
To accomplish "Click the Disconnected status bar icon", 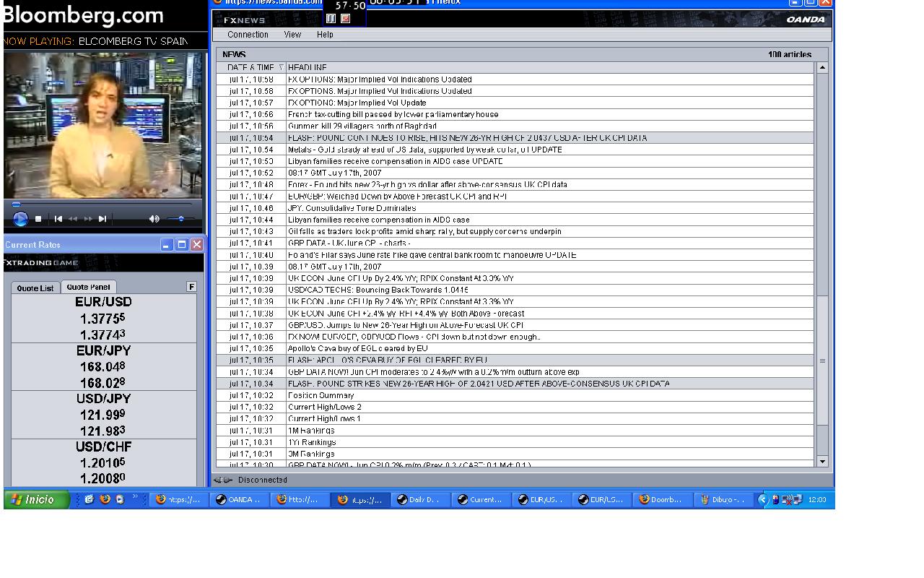I will (x=222, y=480).
